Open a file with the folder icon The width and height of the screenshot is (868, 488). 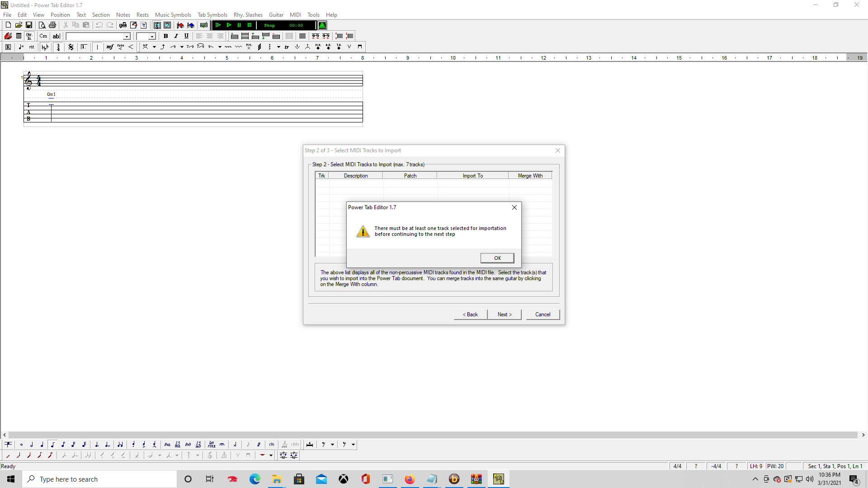[x=19, y=25]
